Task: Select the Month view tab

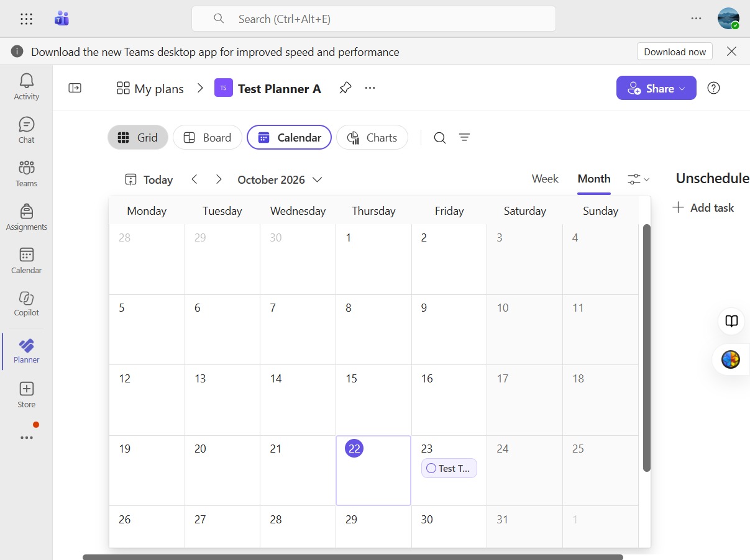Action: 594,179
